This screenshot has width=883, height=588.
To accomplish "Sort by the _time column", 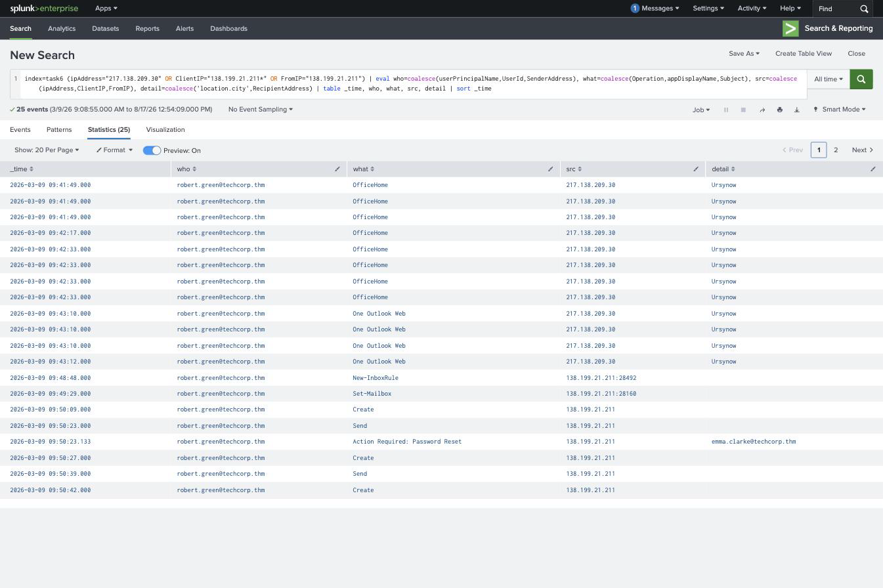I will pyautogui.click(x=21, y=169).
